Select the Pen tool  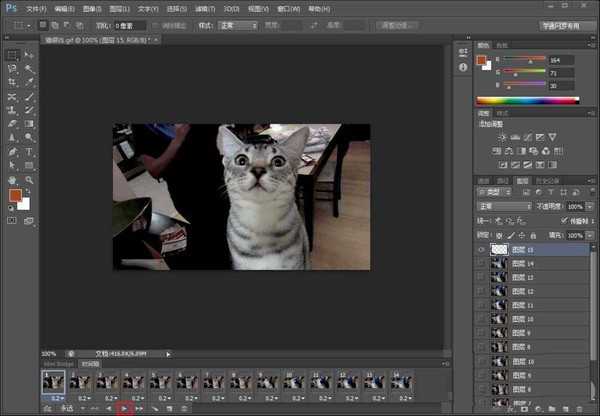pos(11,152)
